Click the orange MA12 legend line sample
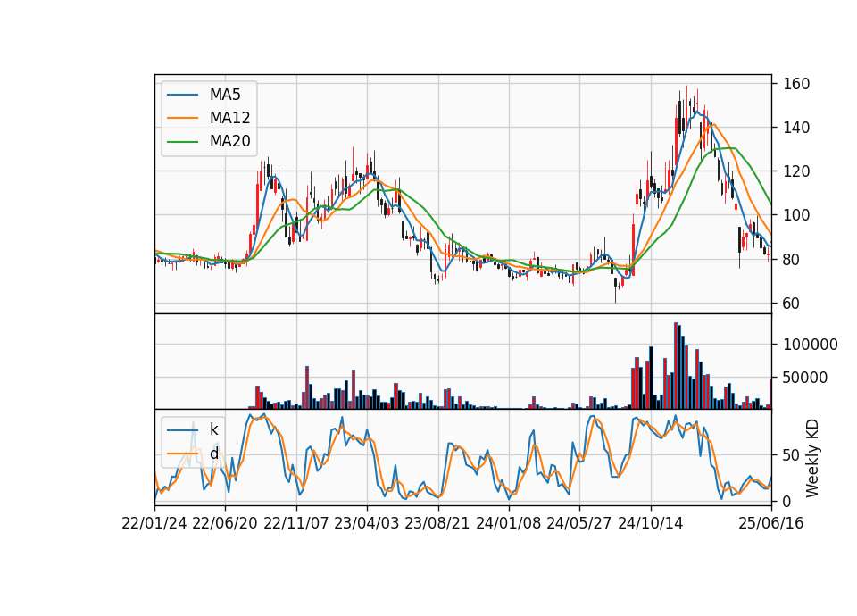 tap(182, 118)
